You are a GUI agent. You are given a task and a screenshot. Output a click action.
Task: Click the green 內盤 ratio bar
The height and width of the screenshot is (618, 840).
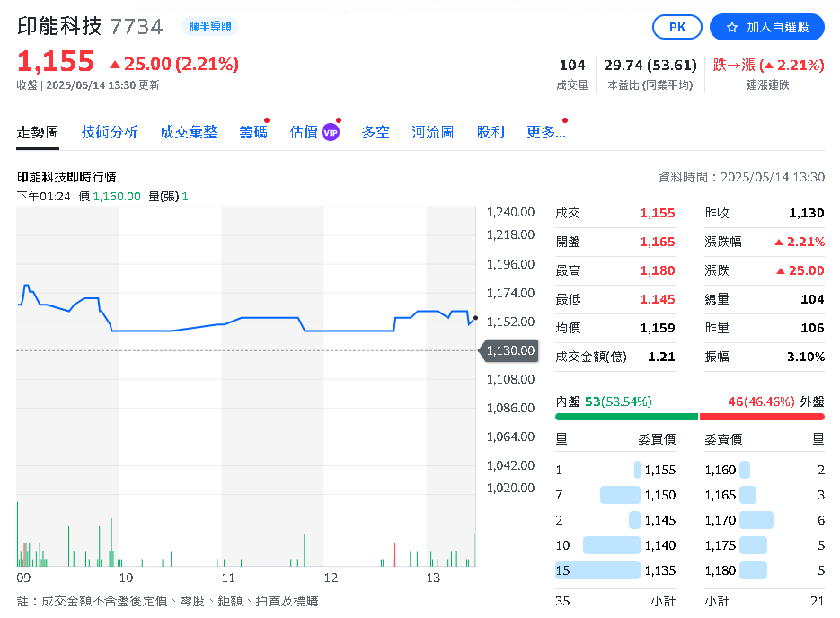(627, 417)
